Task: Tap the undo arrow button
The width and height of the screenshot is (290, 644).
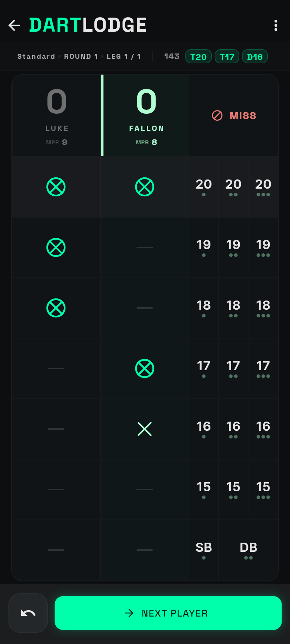Action: [x=28, y=613]
